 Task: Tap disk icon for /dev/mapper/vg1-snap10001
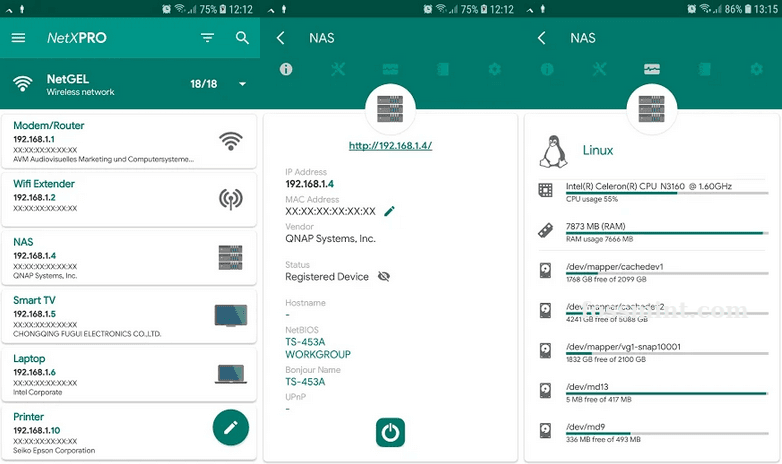click(x=546, y=350)
